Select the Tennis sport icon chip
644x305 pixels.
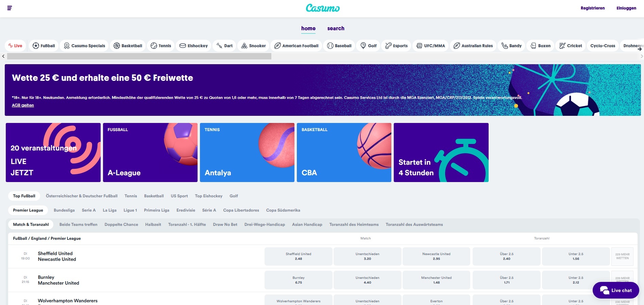point(161,46)
